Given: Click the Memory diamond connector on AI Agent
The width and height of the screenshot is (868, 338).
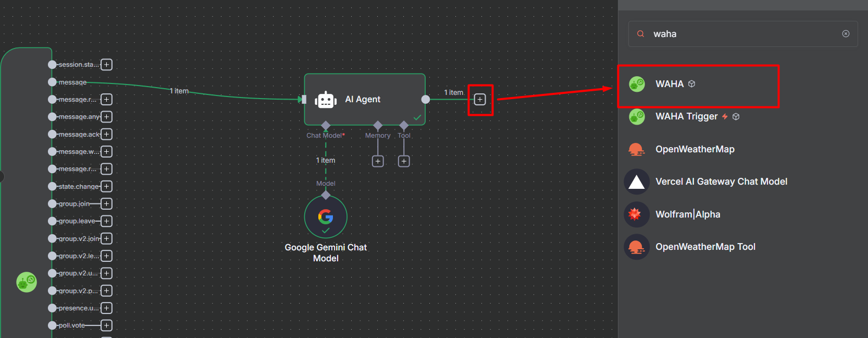Looking at the screenshot, I should click(x=378, y=125).
